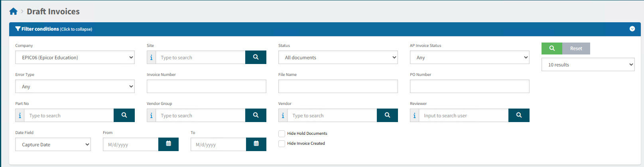Click the Reviewer search magnifier icon
This screenshot has width=644, height=167.
pyautogui.click(x=519, y=115)
